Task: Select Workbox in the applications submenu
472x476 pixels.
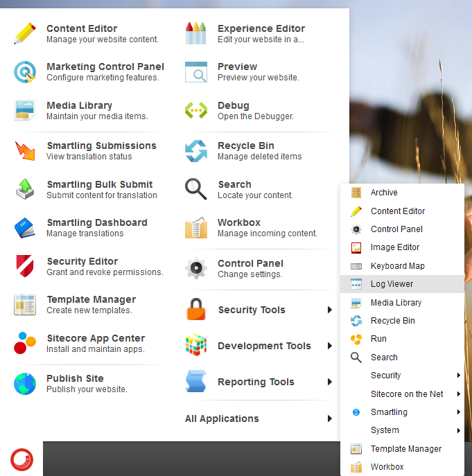Action: (403, 467)
